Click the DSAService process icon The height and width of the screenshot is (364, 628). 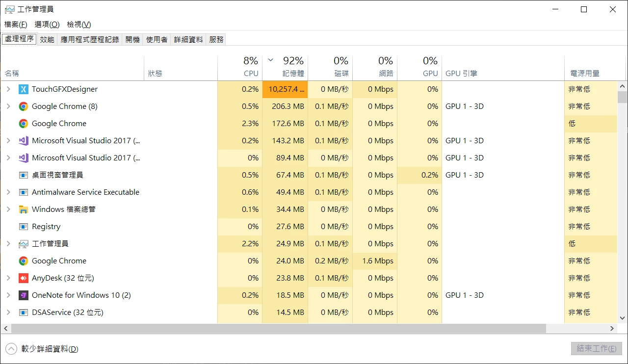pos(23,312)
